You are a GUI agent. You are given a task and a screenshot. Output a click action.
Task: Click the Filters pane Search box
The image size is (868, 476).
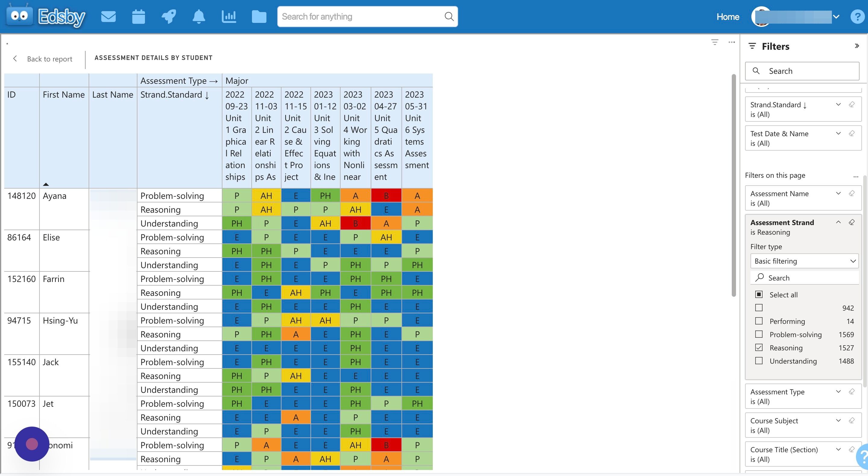(802, 71)
